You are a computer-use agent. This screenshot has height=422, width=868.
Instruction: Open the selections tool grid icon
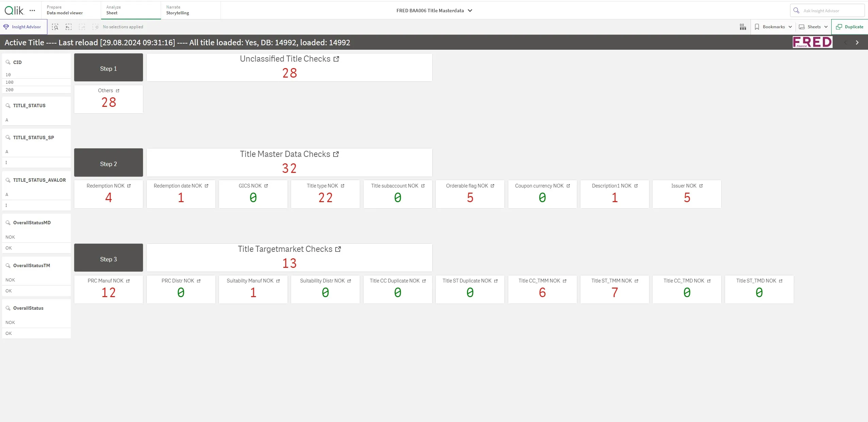coord(743,27)
